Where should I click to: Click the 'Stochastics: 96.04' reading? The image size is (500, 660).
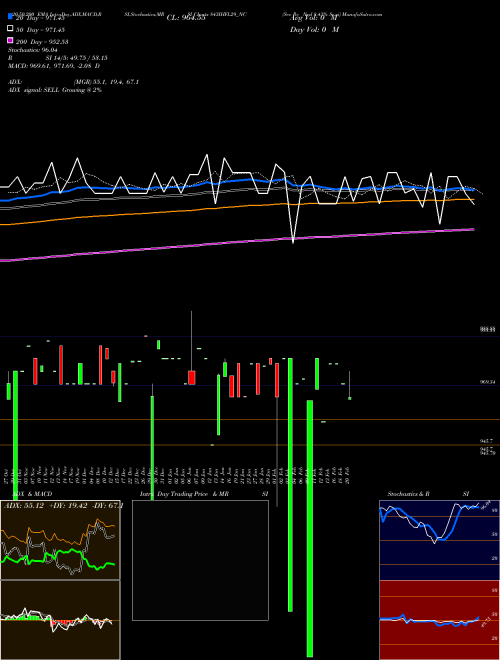point(33,50)
